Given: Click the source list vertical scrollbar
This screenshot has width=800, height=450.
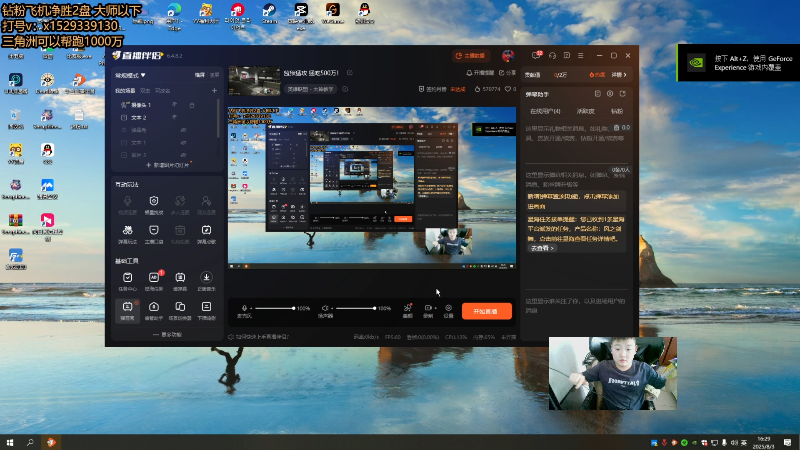Looking at the screenshot, I should coord(219,118).
